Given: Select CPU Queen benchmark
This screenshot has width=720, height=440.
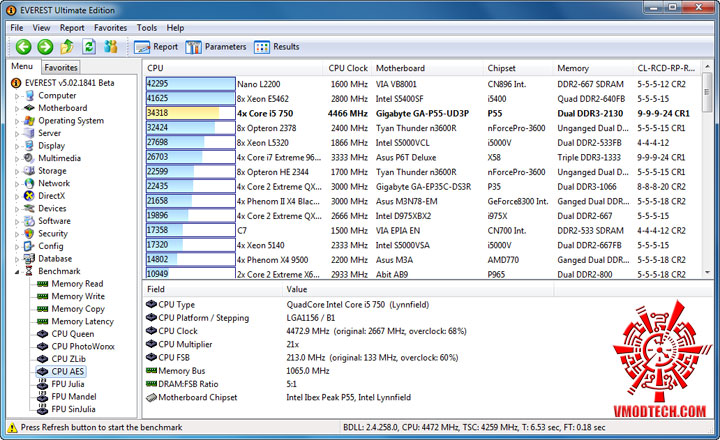Looking at the screenshot, I should click(73, 334).
